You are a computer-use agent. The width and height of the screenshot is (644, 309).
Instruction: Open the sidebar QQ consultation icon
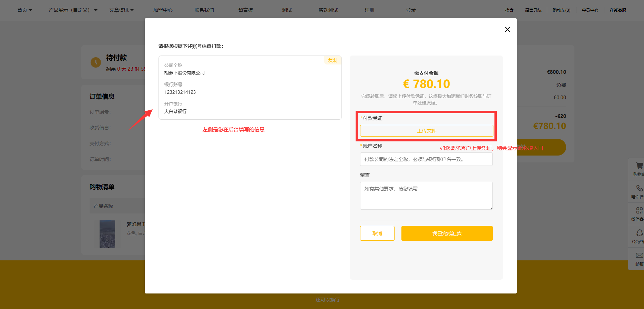tap(639, 233)
